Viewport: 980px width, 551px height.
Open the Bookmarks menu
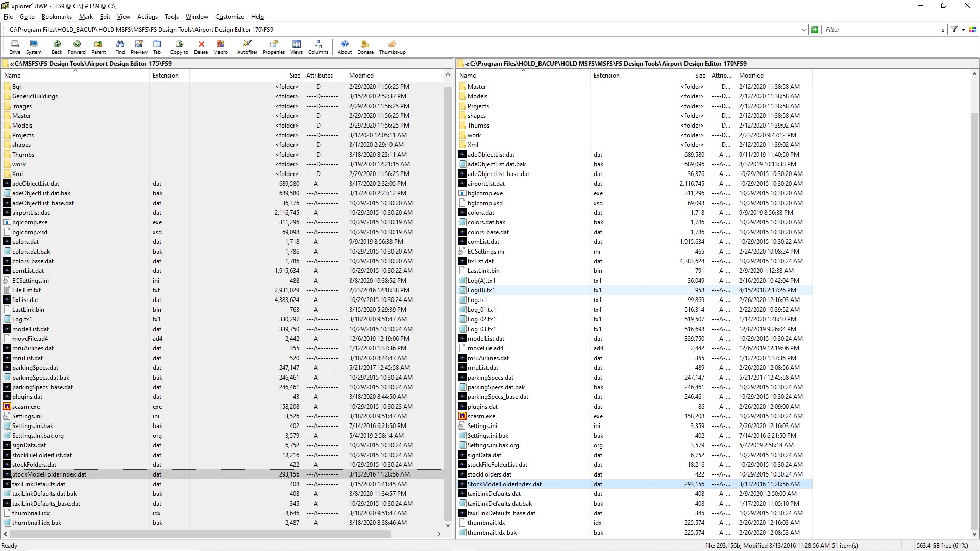57,17
